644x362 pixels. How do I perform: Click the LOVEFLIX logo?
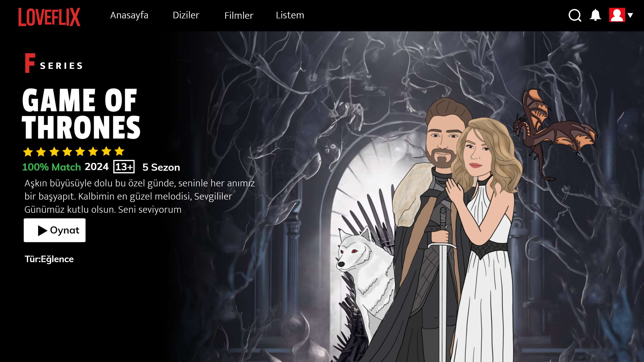pyautogui.click(x=49, y=17)
